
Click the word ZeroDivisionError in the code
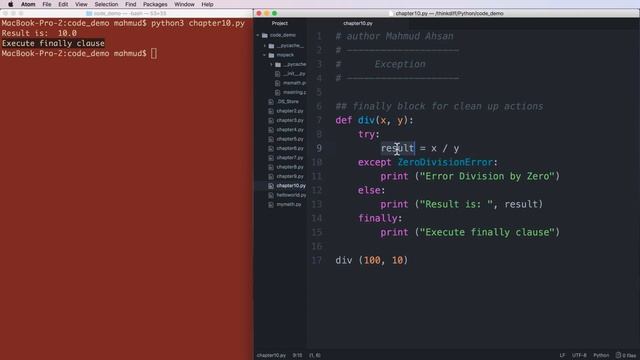[445, 162]
